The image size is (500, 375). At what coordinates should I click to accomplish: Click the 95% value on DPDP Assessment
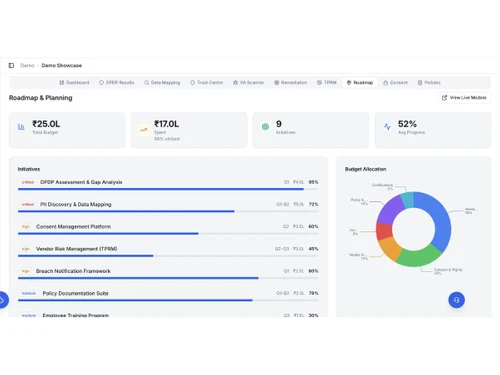coord(313,182)
